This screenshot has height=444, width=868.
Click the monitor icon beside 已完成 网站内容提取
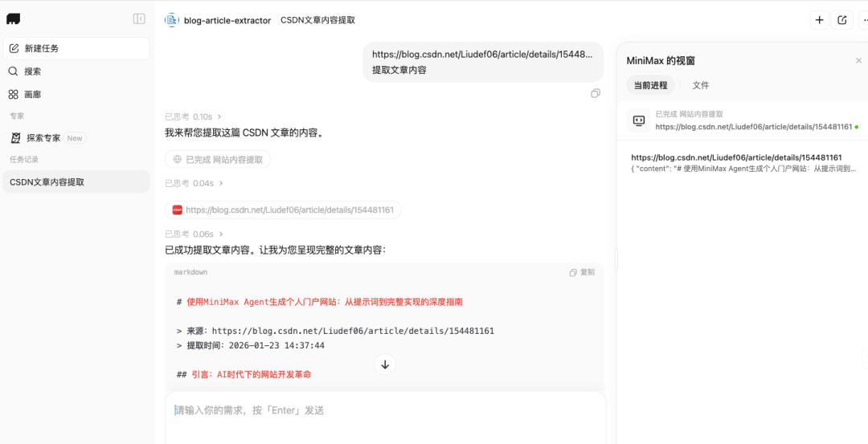(638, 120)
